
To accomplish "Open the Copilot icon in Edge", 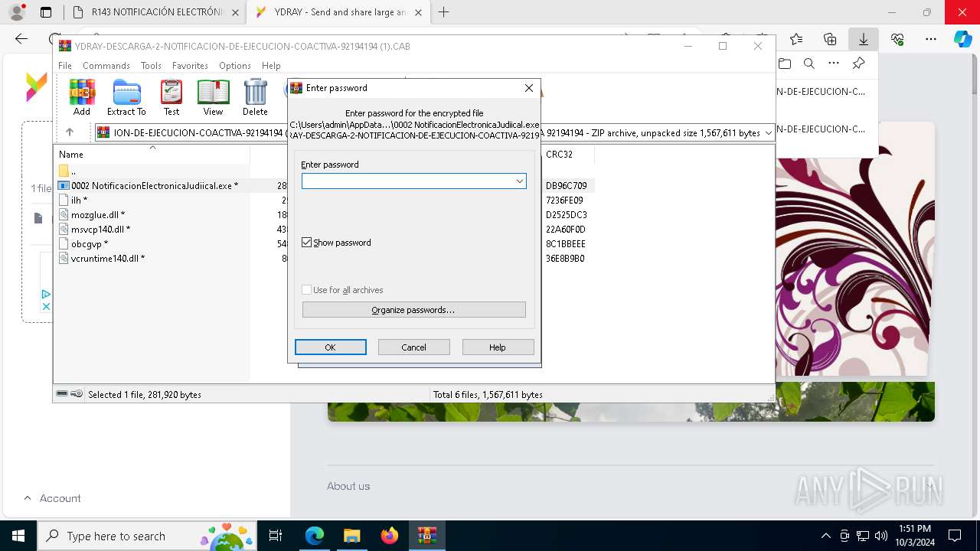I will [x=962, y=39].
